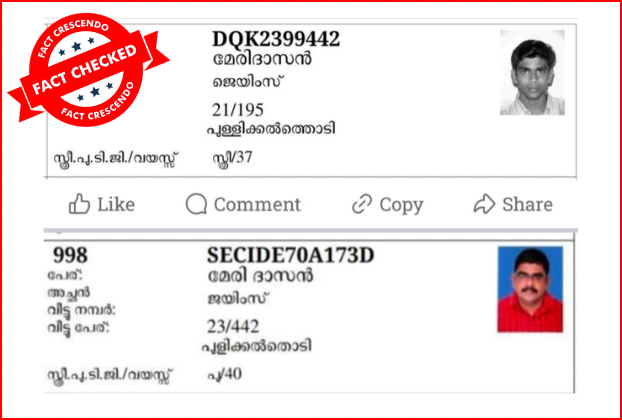The image size is (622, 420).
Task: Select the "Comment" text label
Action: [x=257, y=205]
